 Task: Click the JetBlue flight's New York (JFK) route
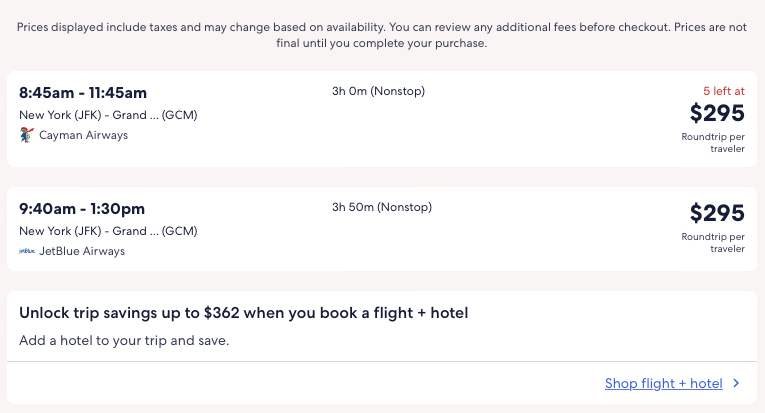108,231
